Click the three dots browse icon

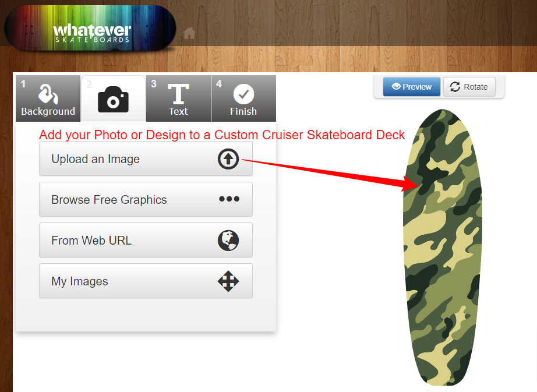point(229,199)
